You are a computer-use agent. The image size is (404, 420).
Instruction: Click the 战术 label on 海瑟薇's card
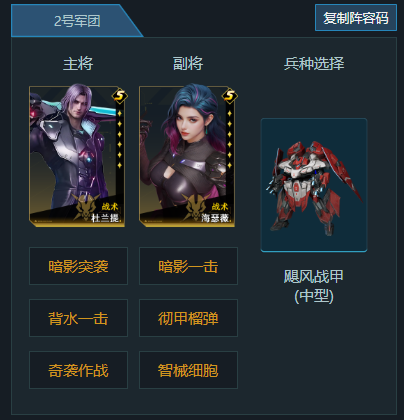220,207
